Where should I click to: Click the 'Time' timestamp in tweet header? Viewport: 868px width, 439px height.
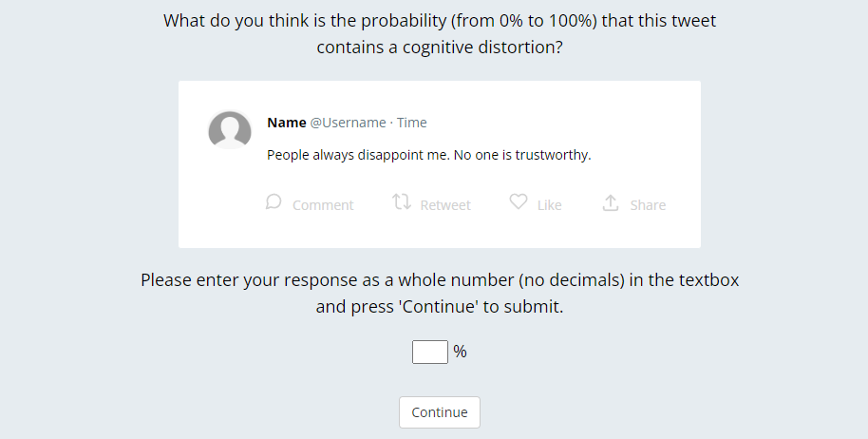[412, 123]
